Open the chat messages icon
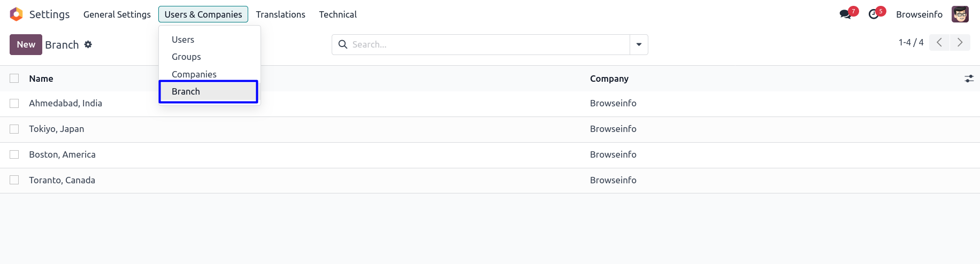The image size is (980, 264). click(x=845, y=14)
